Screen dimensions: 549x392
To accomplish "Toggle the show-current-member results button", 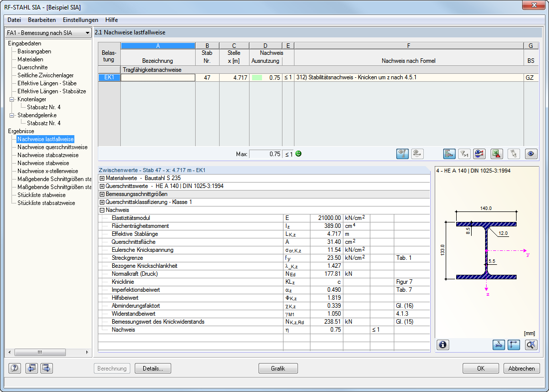I will coord(402,154).
